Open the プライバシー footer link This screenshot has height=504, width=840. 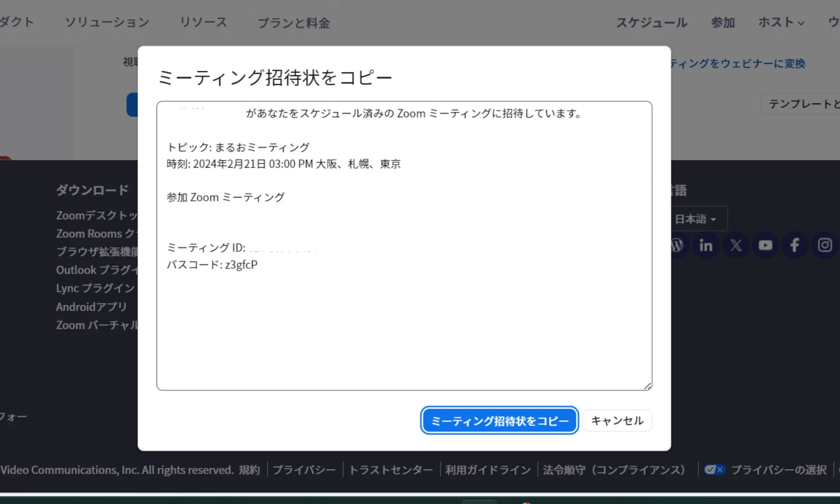pyautogui.click(x=304, y=470)
